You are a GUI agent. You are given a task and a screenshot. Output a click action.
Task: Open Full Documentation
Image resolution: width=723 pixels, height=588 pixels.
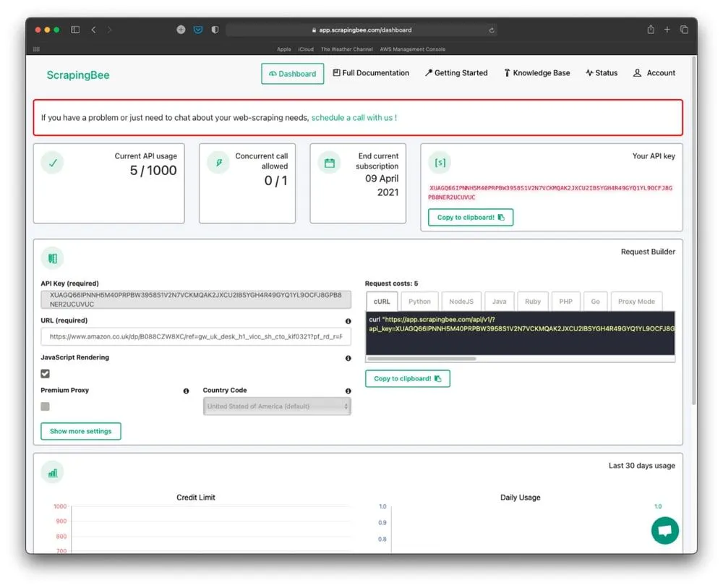pyautogui.click(x=371, y=73)
